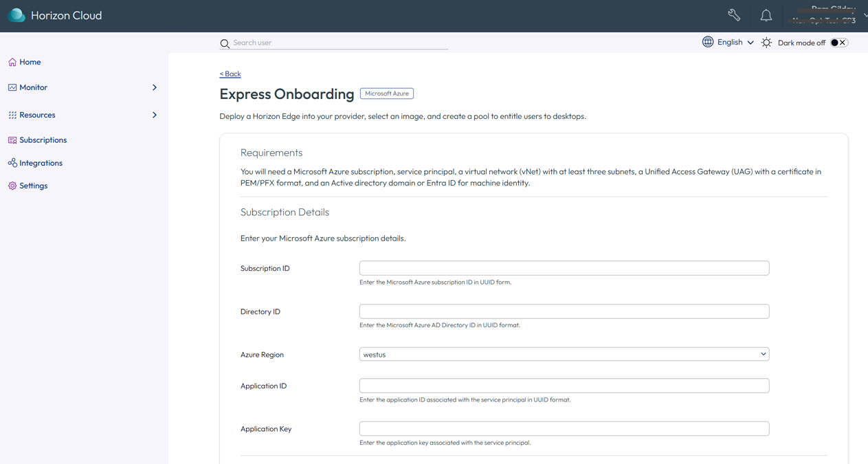Click the Subscription Details heading

pos(285,212)
